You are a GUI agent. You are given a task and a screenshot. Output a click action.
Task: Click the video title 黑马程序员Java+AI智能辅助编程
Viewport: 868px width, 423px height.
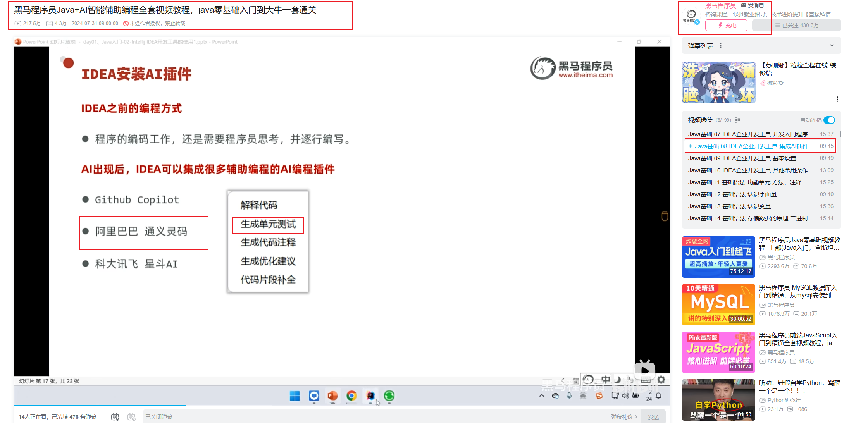(165, 10)
